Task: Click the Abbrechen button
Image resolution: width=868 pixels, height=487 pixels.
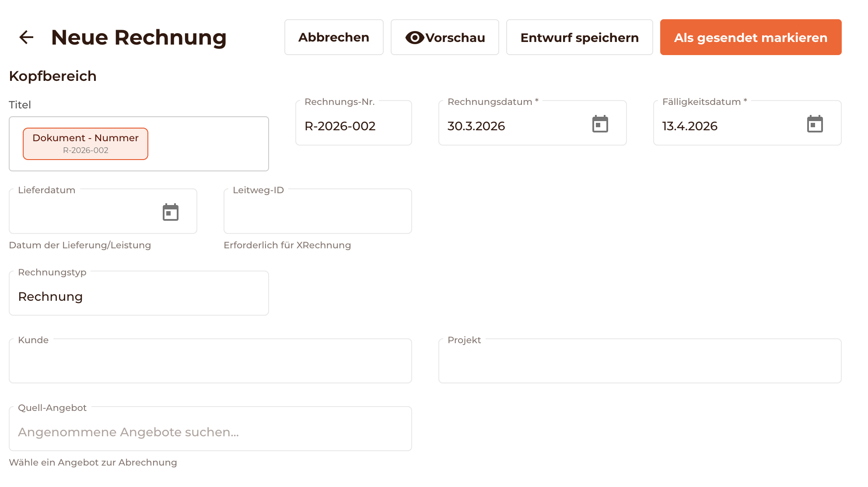Action: point(334,37)
